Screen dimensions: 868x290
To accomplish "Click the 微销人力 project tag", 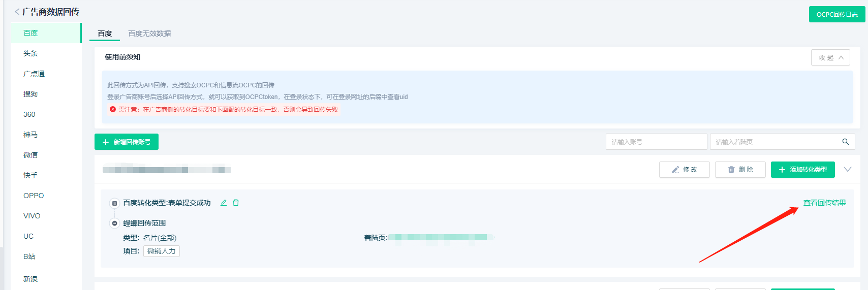I will point(161,251).
